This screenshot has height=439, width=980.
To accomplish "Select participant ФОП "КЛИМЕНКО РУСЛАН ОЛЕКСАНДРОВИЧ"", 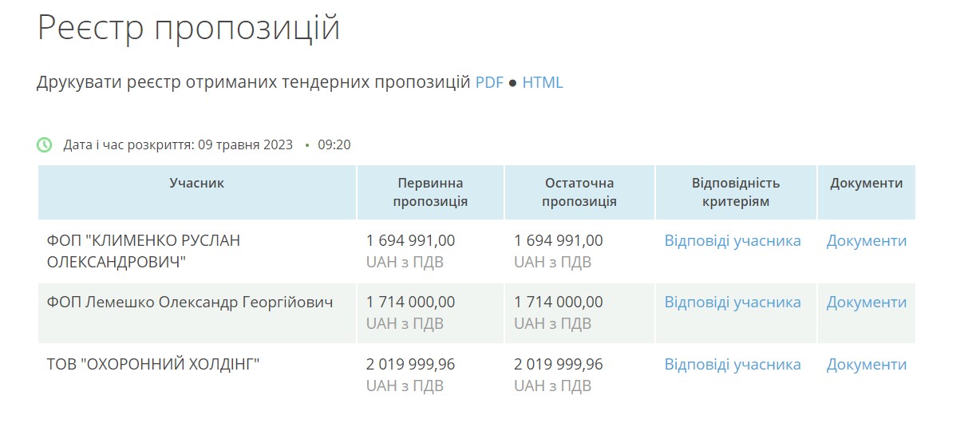I will (144, 251).
